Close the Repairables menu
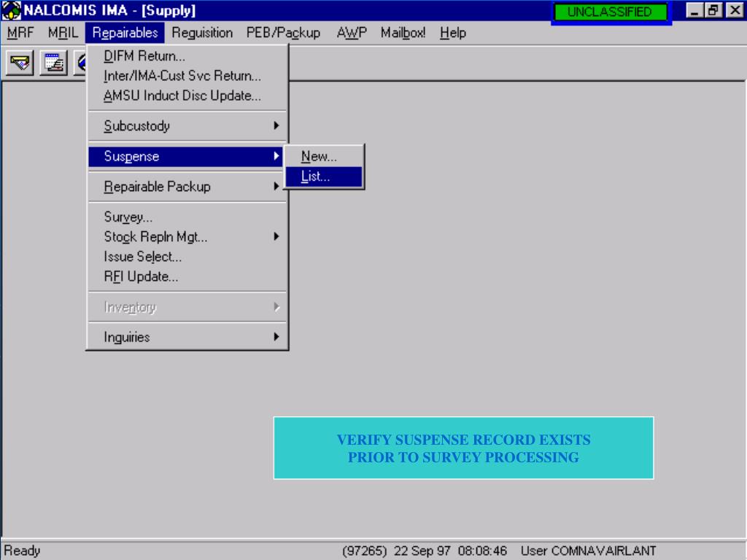Screen dimensions: 747x560 [125, 32]
